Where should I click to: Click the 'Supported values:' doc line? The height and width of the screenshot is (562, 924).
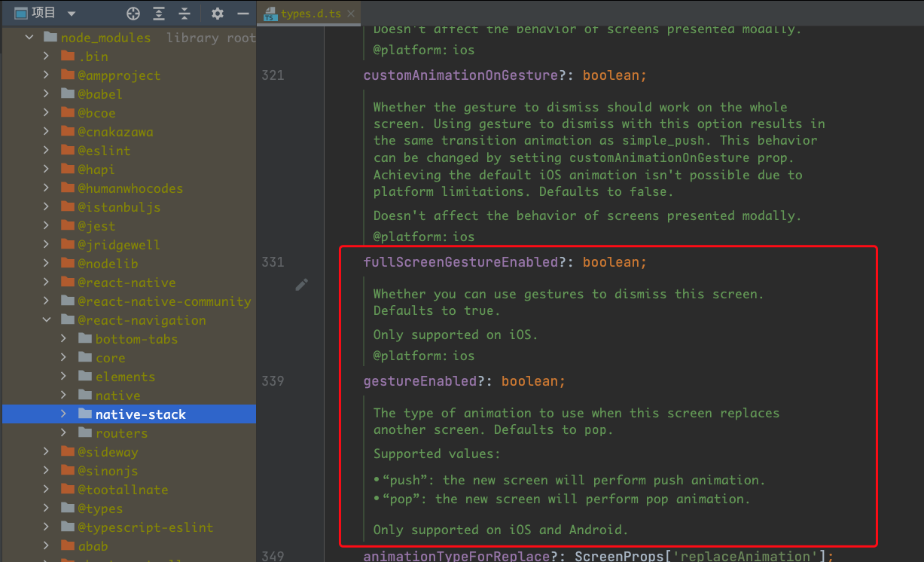click(437, 454)
